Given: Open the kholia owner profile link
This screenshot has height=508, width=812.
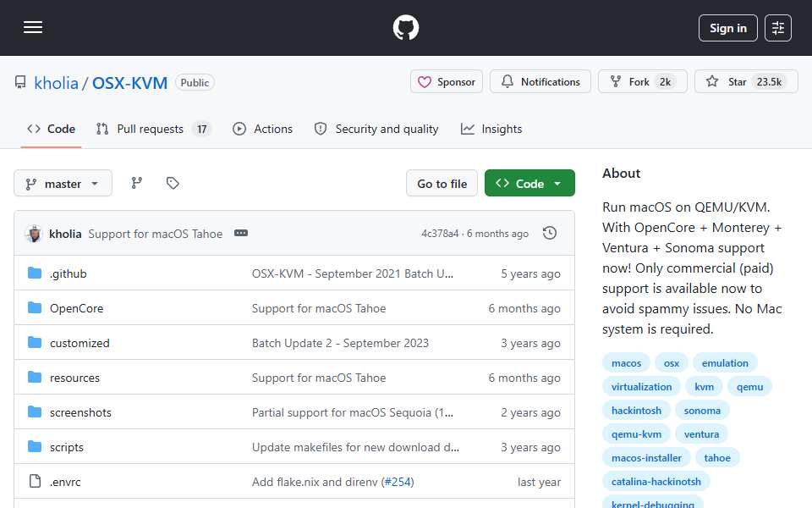Looking at the screenshot, I should (x=56, y=82).
